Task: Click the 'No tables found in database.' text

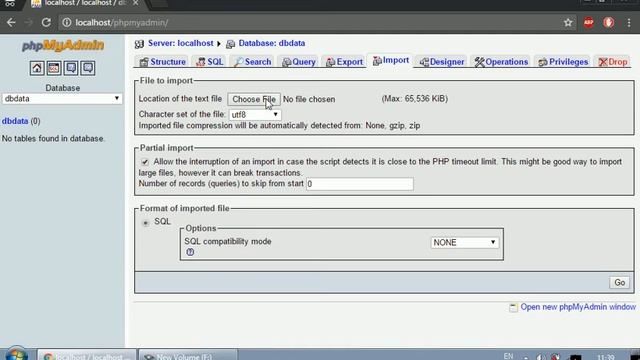Action: point(53,139)
